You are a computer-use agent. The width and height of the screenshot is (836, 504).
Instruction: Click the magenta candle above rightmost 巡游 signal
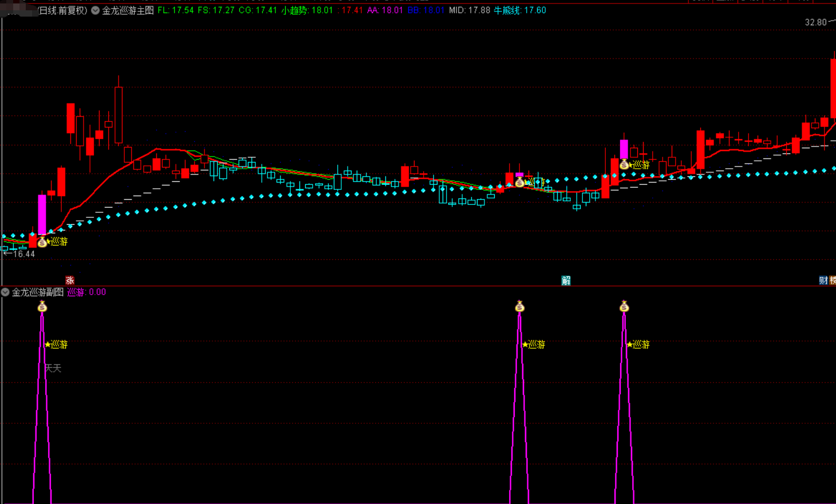tap(624, 149)
